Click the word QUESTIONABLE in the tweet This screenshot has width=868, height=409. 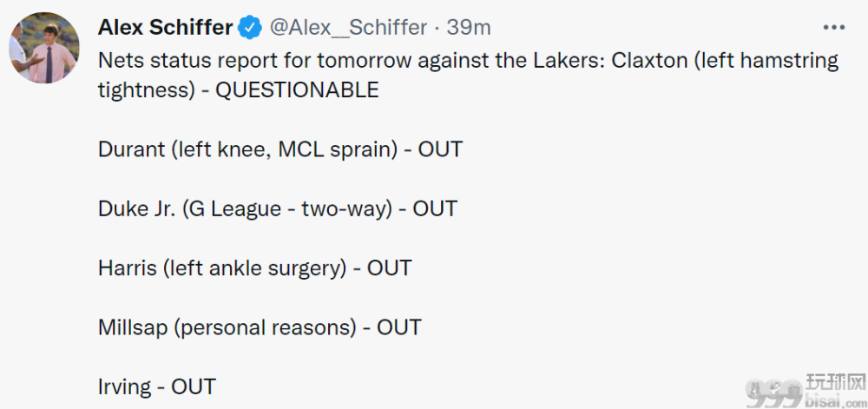pos(297,89)
